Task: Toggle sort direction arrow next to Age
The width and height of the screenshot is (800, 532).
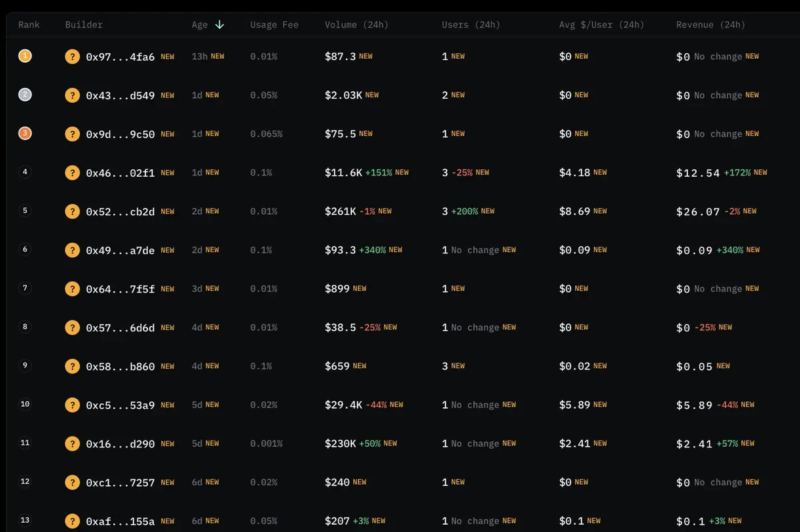Action: 219,25
